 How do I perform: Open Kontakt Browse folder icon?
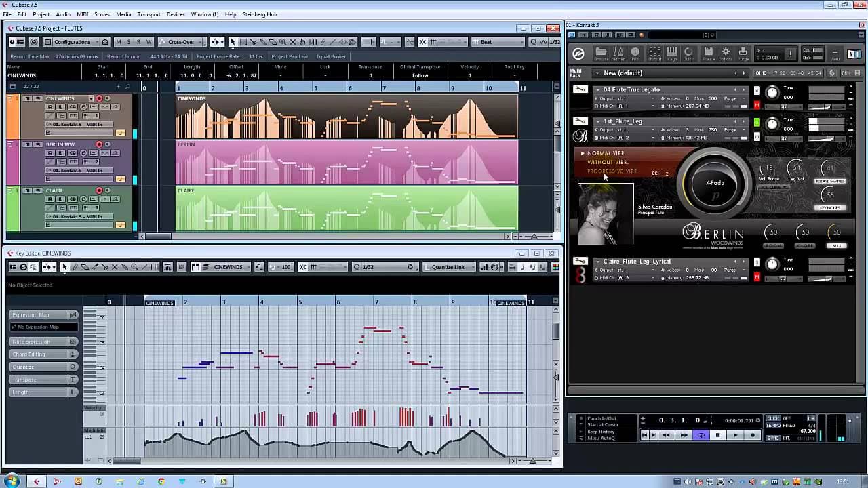pos(601,53)
